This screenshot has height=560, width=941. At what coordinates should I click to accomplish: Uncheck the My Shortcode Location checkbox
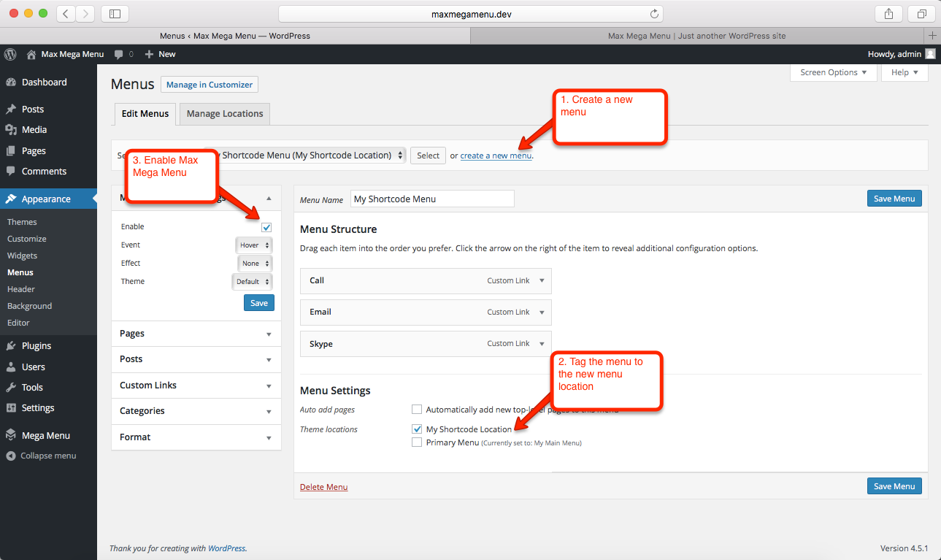coord(417,429)
